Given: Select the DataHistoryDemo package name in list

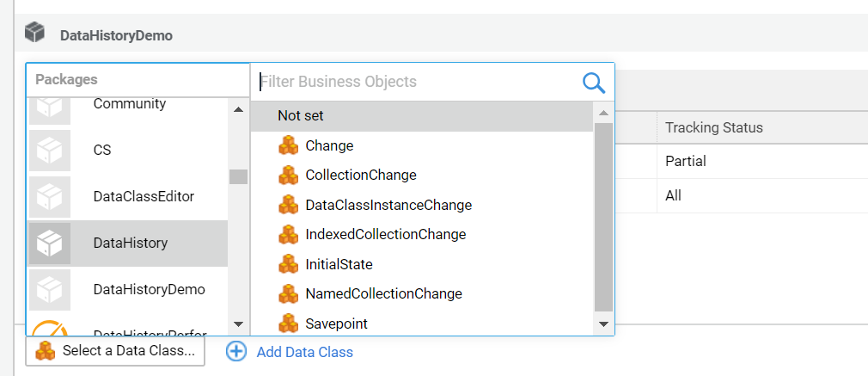Looking at the screenshot, I should (150, 289).
